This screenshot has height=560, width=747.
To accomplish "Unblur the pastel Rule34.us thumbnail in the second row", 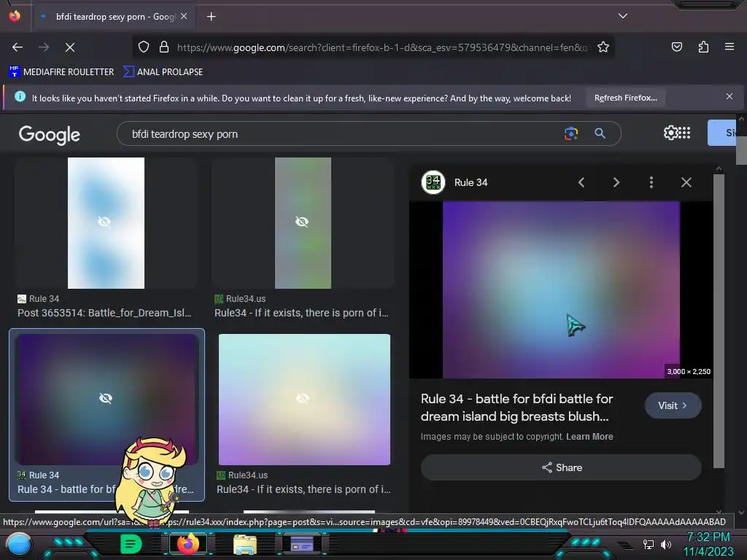I will click(304, 399).
